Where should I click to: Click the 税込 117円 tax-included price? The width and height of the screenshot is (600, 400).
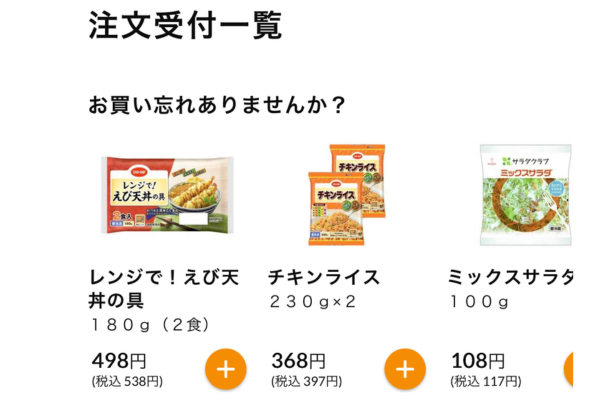[x=485, y=381]
